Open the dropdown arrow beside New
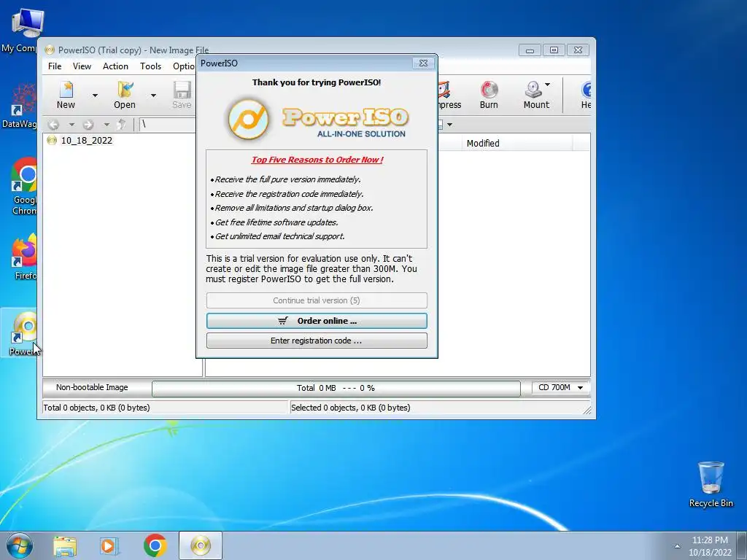The image size is (747, 560). coord(95,96)
